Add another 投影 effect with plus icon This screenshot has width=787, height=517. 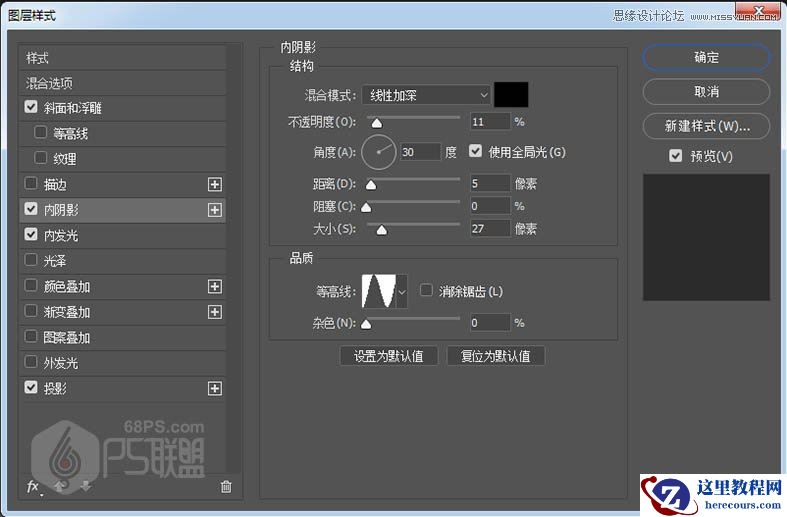215,389
